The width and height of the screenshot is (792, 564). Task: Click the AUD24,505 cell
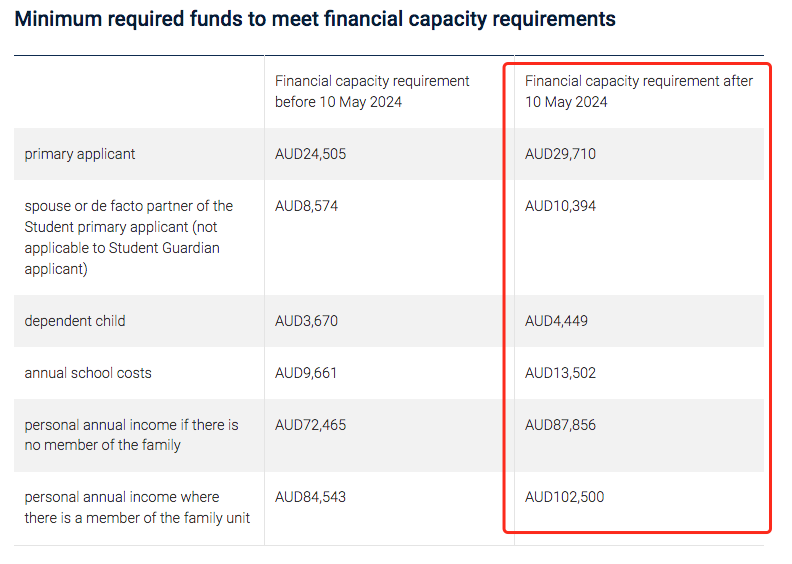tap(311, 154)
